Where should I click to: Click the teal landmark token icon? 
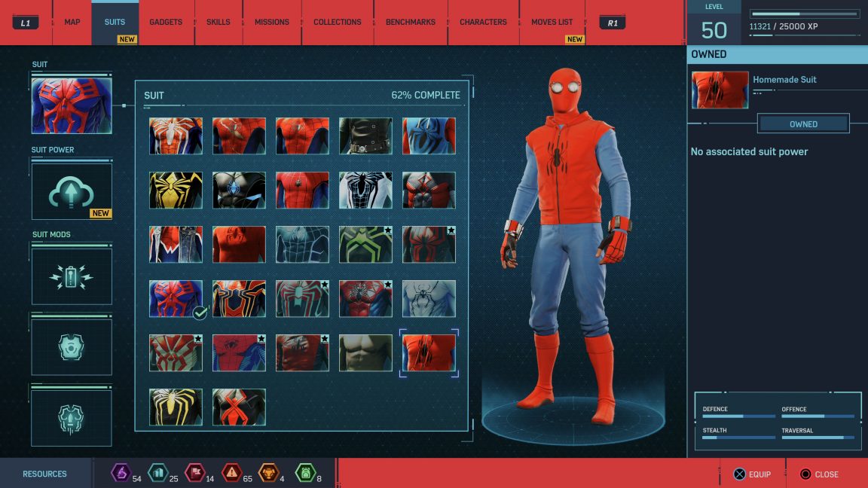pyautogui.click(x=157, y=472)
